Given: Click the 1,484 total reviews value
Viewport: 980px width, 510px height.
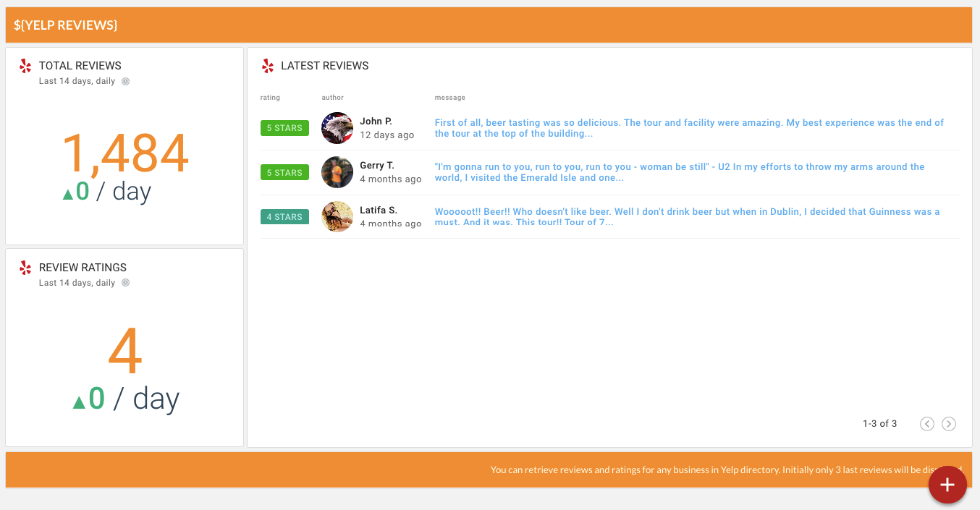Looking at the screenshot, I should pyautogui.click(x=125, y=153).
